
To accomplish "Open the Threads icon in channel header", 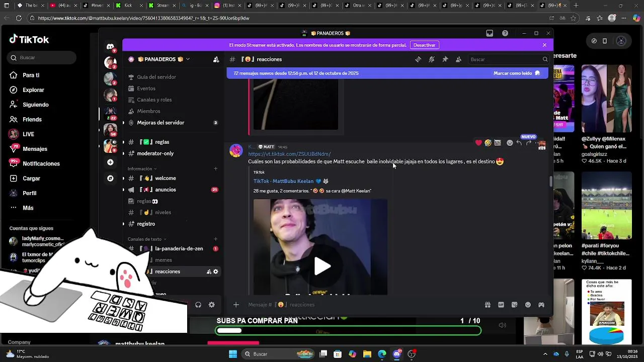I will tap(418, 59).
